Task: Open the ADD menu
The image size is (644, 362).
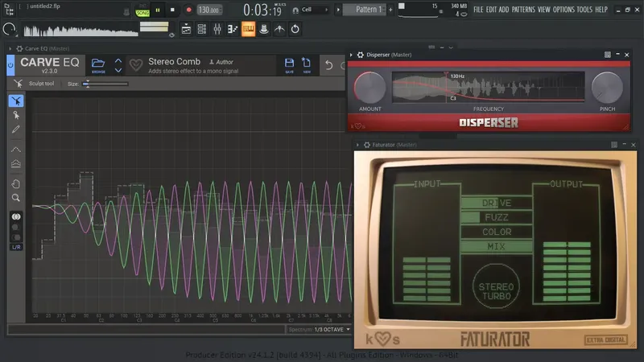Action: [504, 10]
